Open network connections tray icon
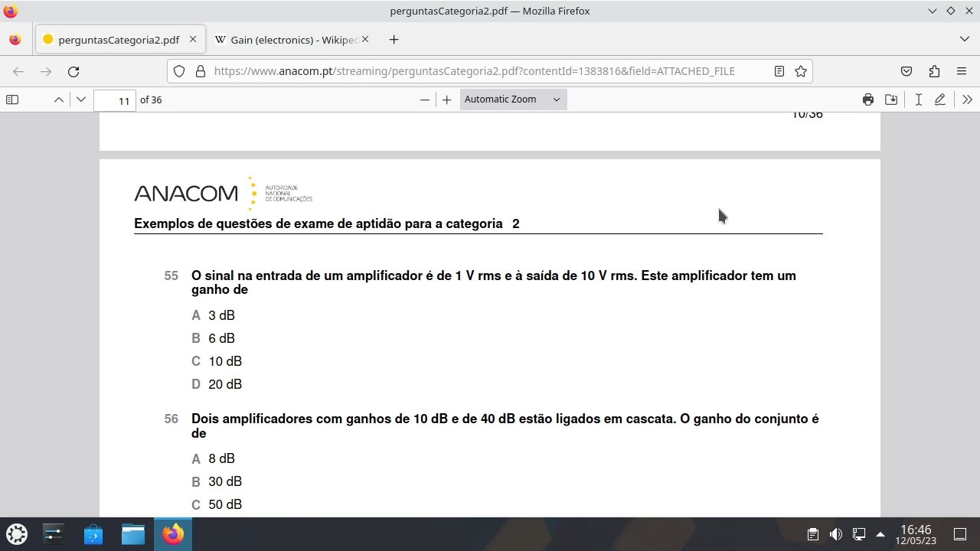 click(x=859, y=534)
